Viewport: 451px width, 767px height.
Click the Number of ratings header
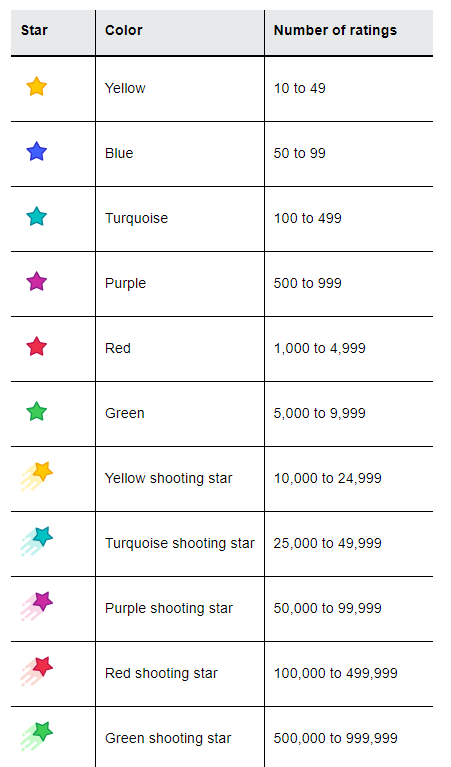coord(335,30)
